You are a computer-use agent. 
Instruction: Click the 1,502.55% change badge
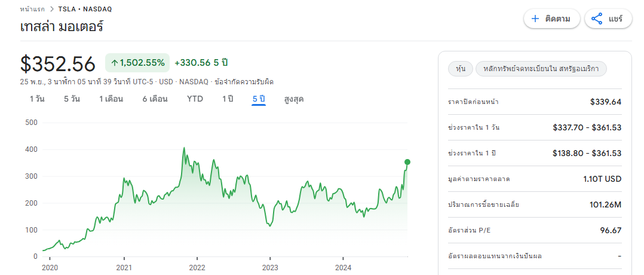137,63
